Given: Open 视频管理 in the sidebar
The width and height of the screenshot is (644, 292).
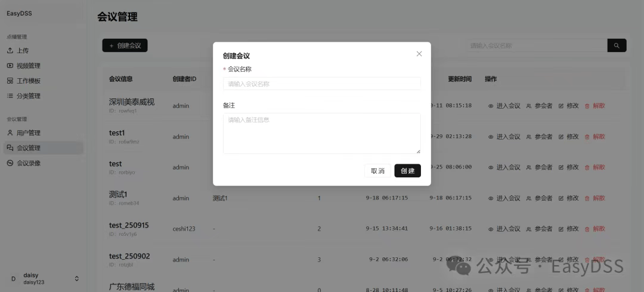Looking at the screenshot, I should click(28, 66).
